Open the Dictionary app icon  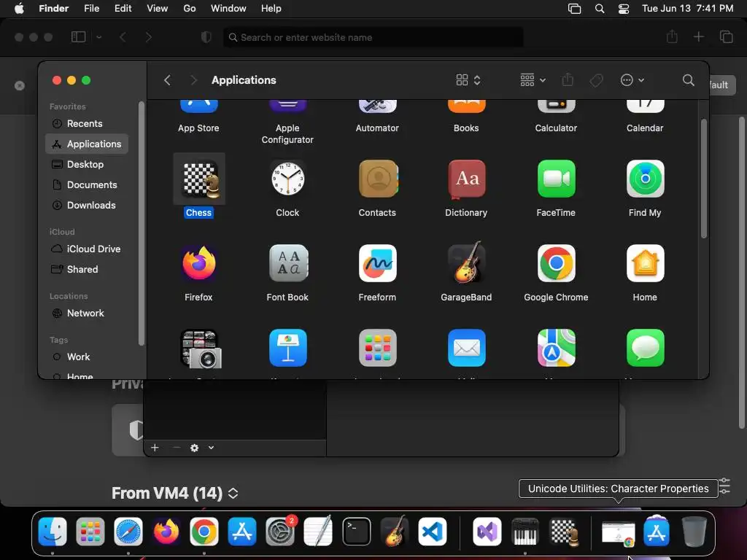tap(466, 179)
